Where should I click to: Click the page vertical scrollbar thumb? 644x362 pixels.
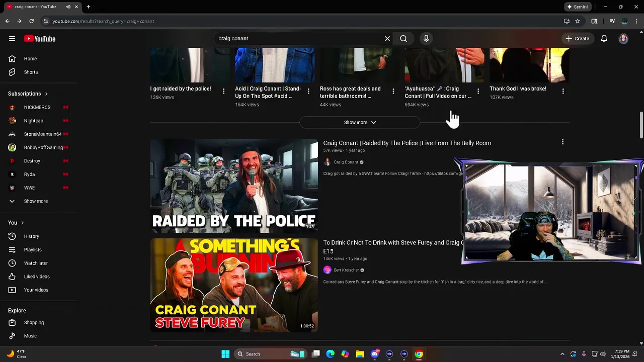[x=641, y=124]
